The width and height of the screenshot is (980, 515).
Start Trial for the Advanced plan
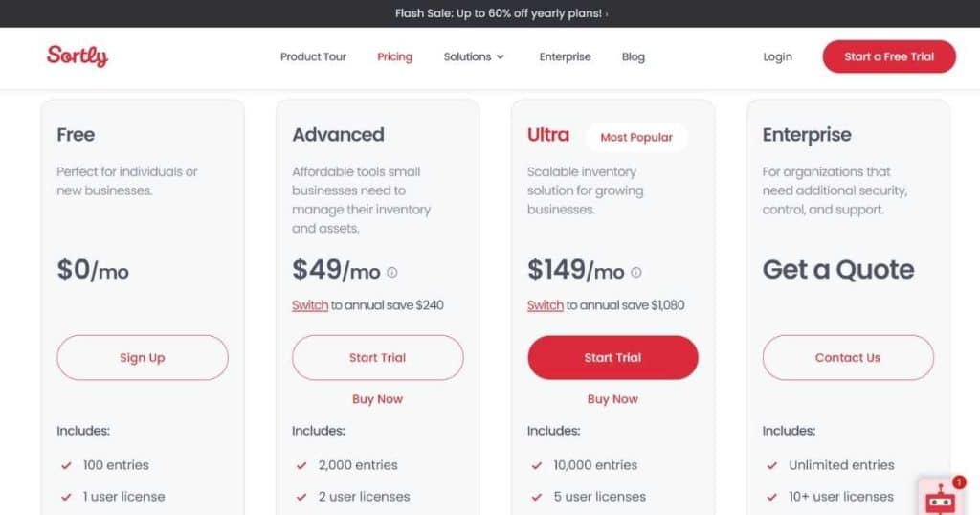[x=377, y=357]
